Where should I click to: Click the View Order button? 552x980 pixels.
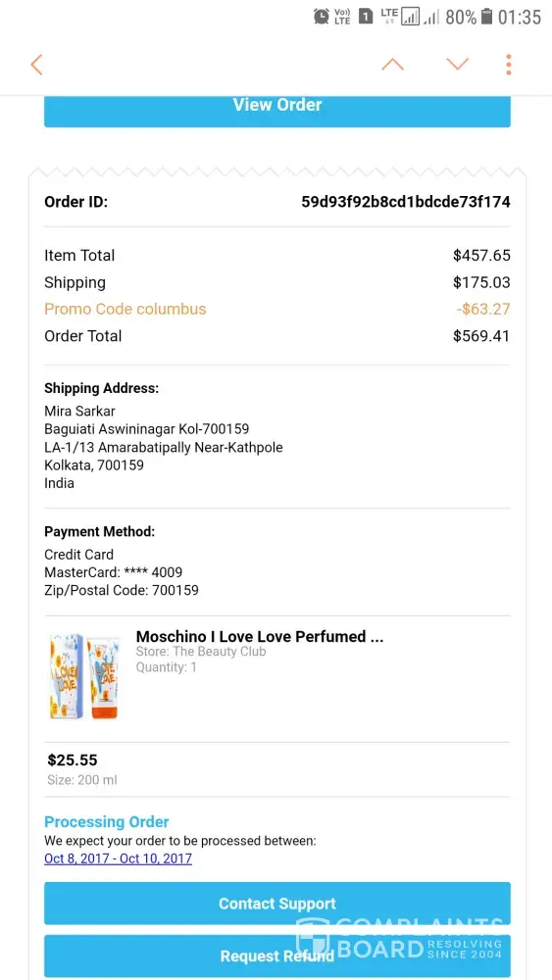click(276, 112)
